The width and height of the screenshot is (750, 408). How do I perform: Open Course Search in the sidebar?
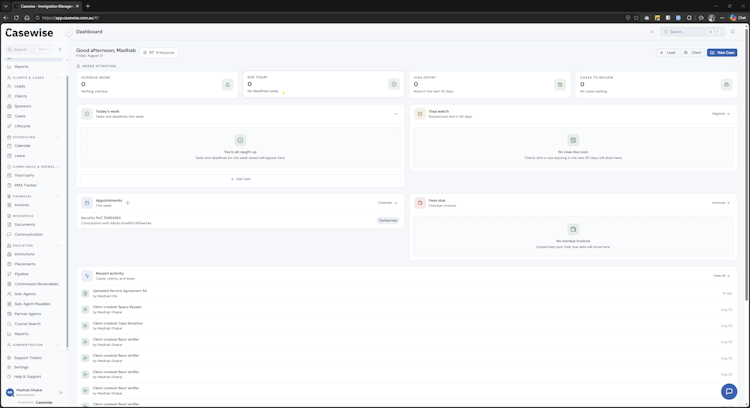click(27, 324)
